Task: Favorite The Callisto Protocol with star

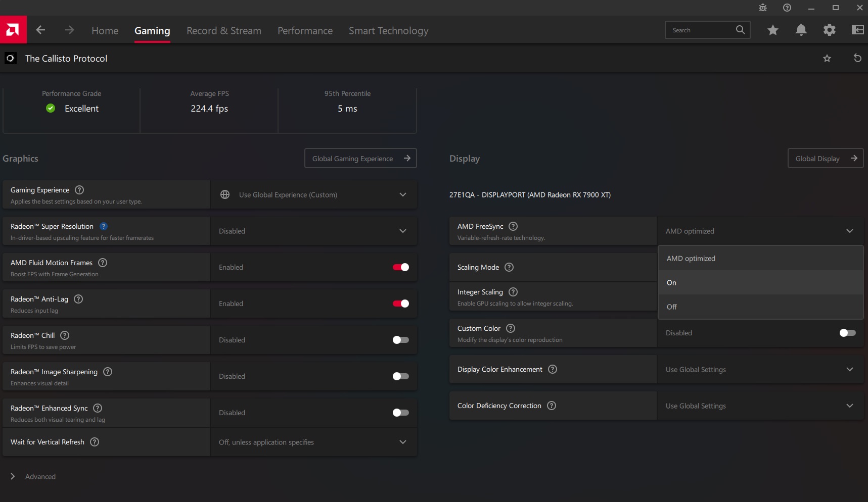Action: point(827,59)
